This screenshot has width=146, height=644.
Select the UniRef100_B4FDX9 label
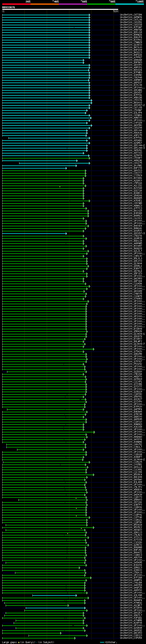tap(131, 50)
